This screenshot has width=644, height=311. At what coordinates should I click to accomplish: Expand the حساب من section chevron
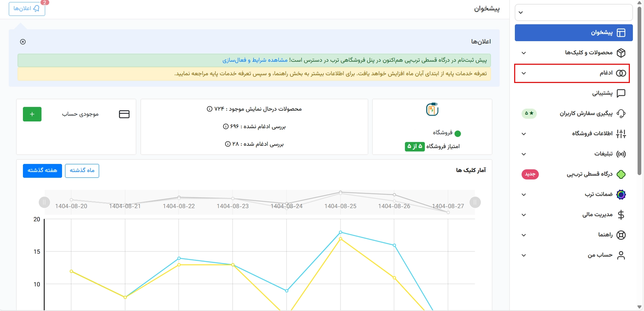click(x=524, y=255)
